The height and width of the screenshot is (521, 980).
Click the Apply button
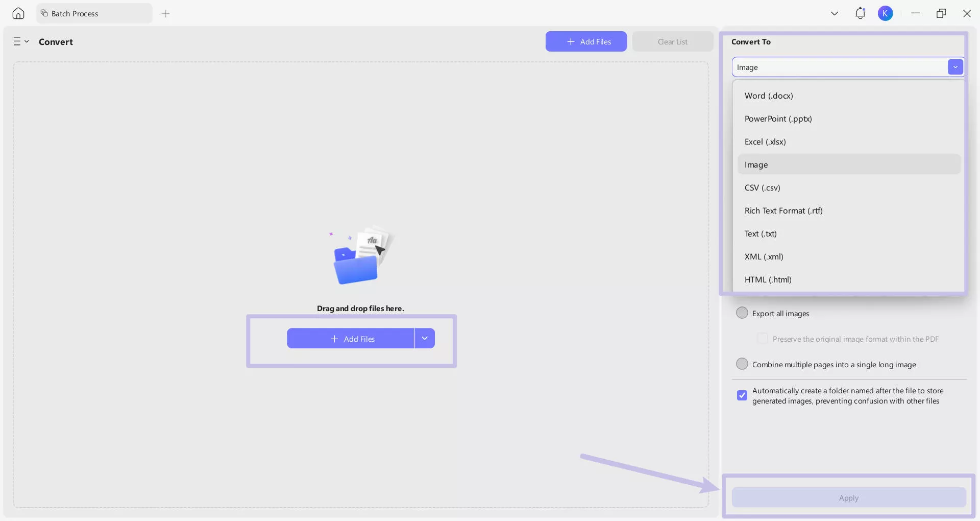[848, 498]
